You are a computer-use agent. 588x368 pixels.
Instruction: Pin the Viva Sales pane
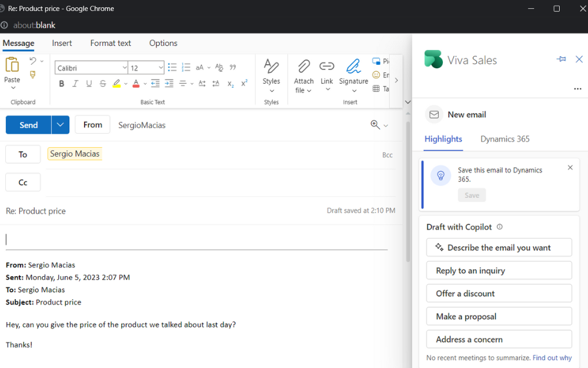561,59
